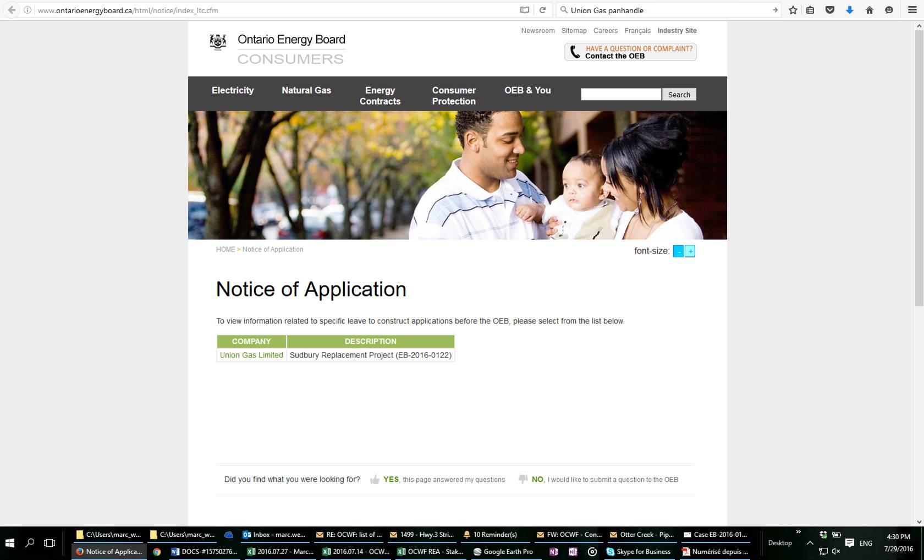Open the Downloads arrow icon

tap(849, 10)
